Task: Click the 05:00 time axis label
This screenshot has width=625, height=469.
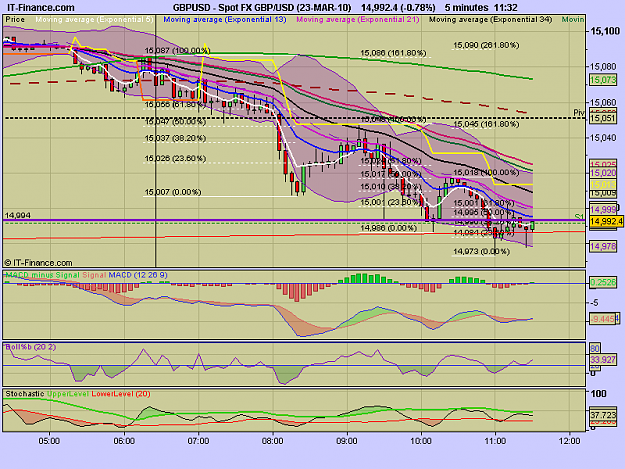Action: 49,441
